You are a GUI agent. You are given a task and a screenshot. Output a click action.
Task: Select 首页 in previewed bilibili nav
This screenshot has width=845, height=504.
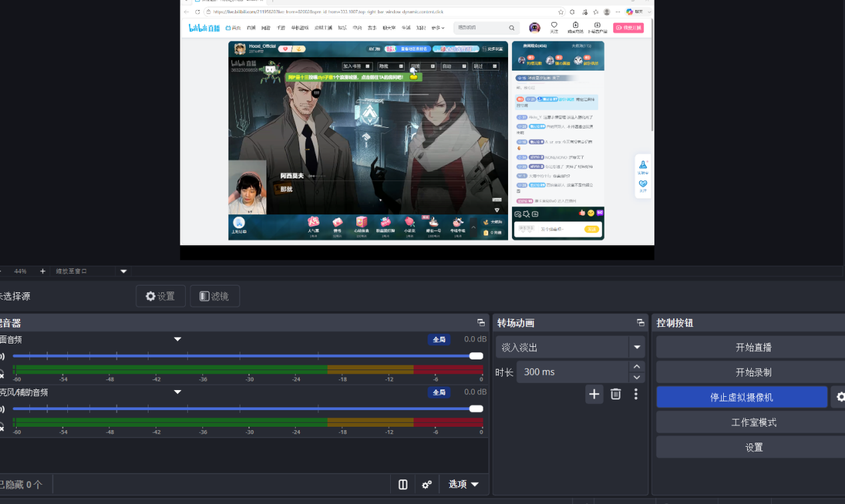234,28
